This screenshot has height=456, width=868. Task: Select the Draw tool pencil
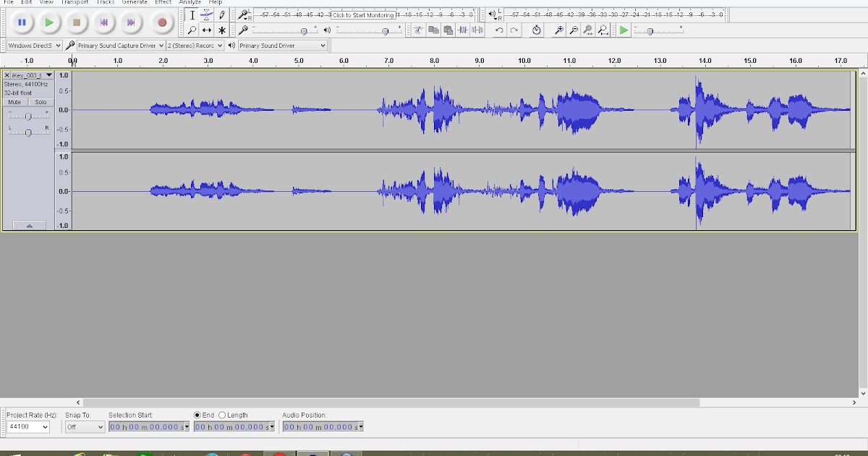click(x=221, y=14)
